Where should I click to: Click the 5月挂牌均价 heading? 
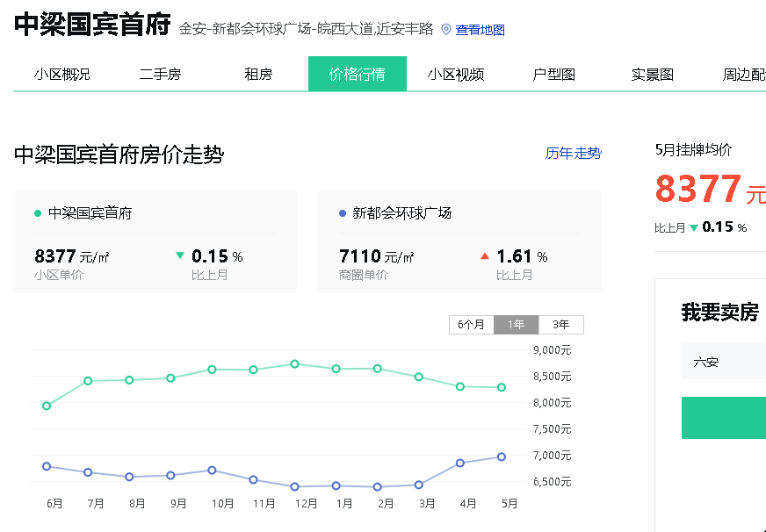693,150
